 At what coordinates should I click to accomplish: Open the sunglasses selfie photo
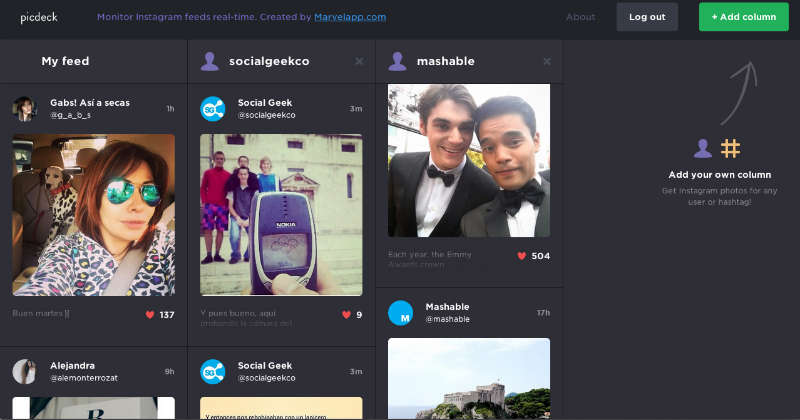click(x=93, y=215)
